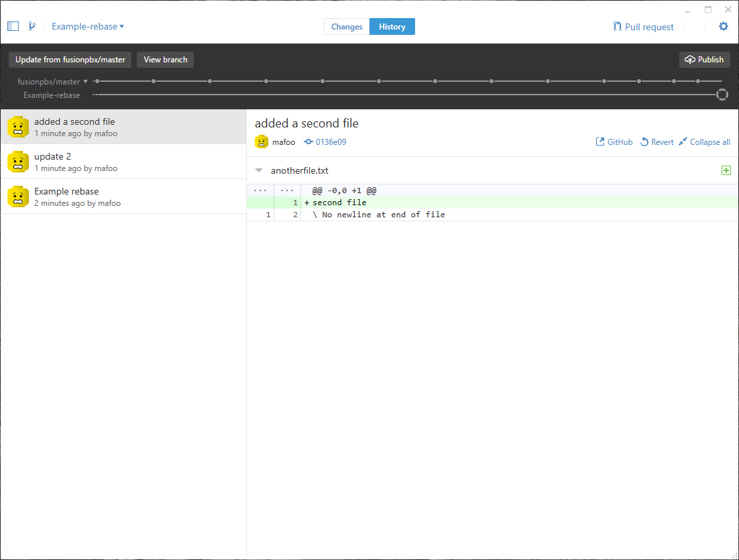
Task: Switch to the History tab
Action: [392, 27]
